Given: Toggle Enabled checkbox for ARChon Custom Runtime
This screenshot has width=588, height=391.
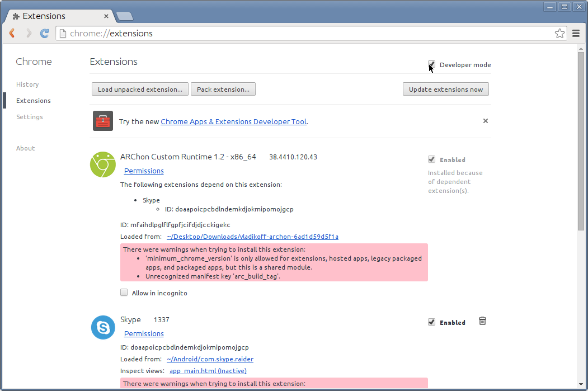Looking at the screenshot, I should click(431, 159).
